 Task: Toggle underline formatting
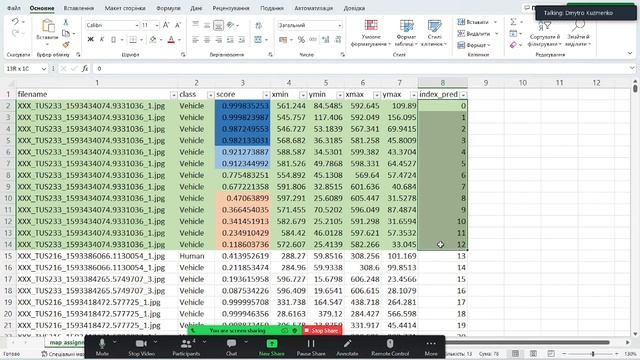[113, 40]
